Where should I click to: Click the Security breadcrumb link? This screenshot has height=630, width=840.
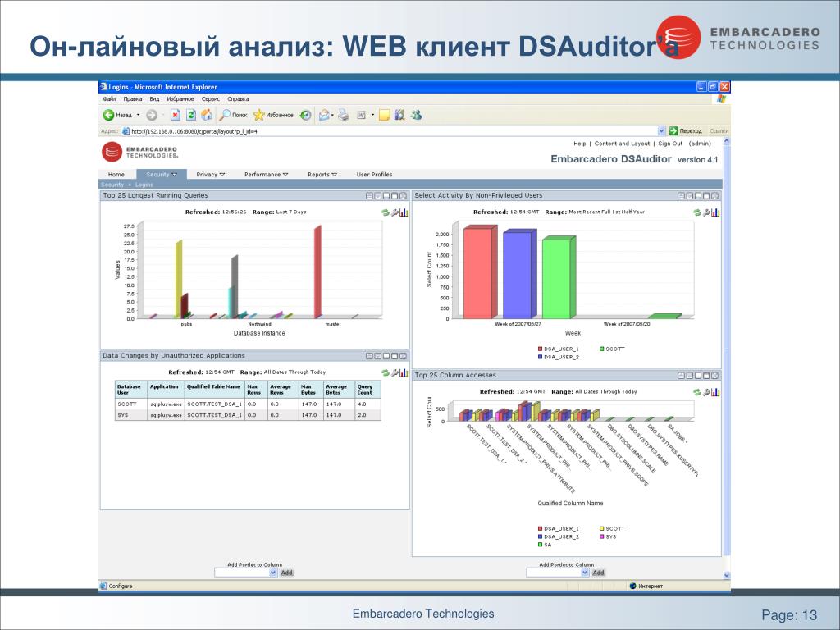(112, 185)
